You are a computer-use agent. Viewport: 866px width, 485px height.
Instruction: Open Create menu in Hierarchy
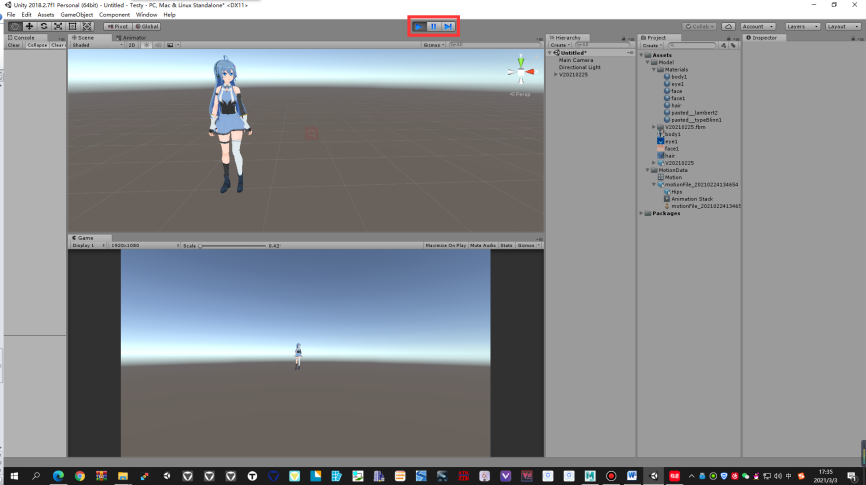[x=559, y=45]
